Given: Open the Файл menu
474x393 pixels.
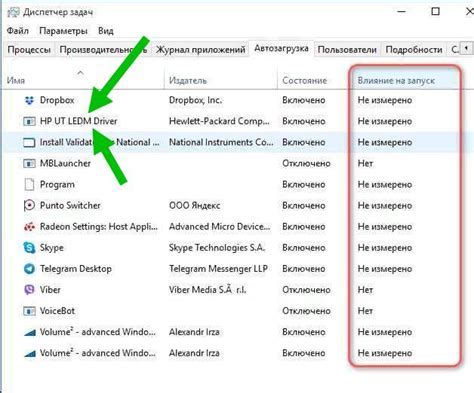Looking at the screenshot, I should (x=18, y=31).
